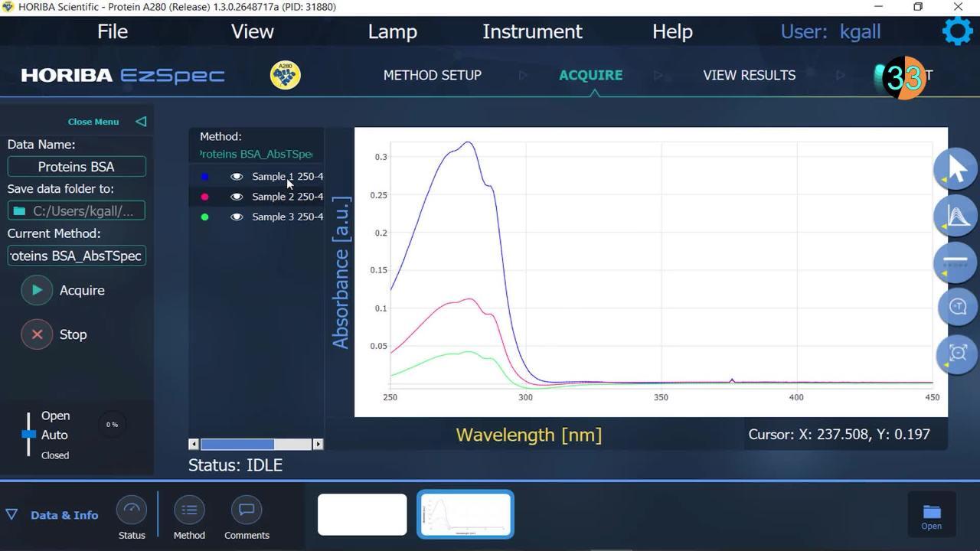Click the Cursor X Y readout
Viewport: 980px width, 551px height.
point(839,435)
